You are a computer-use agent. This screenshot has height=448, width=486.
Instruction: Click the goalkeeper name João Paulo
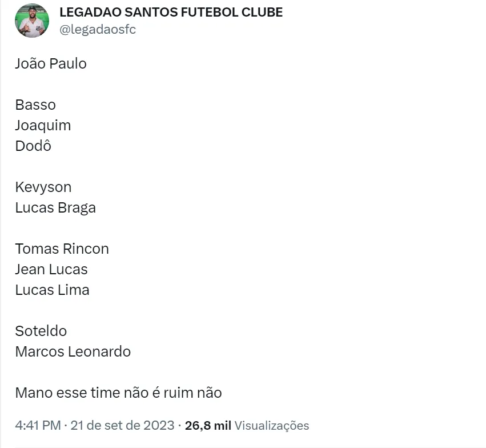coord(51,63)
